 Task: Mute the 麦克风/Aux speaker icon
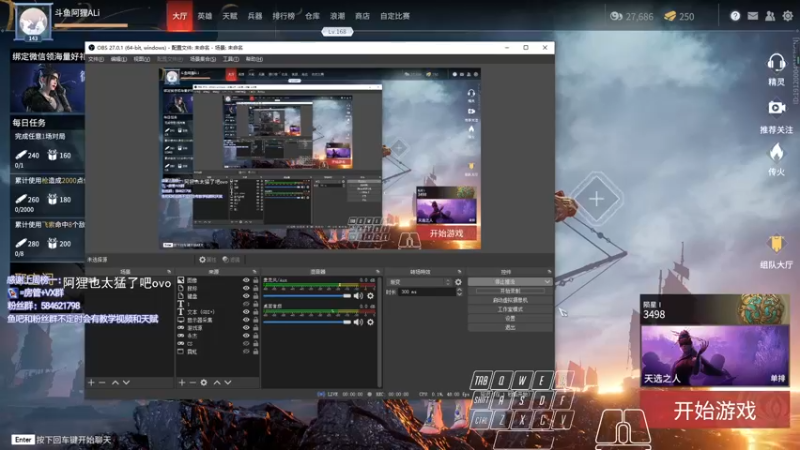[x=358, y=296]
